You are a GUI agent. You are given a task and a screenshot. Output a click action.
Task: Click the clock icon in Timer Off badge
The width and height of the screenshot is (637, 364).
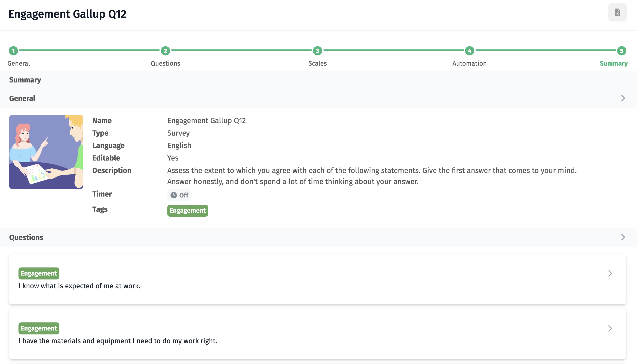(x=174, y=195)
